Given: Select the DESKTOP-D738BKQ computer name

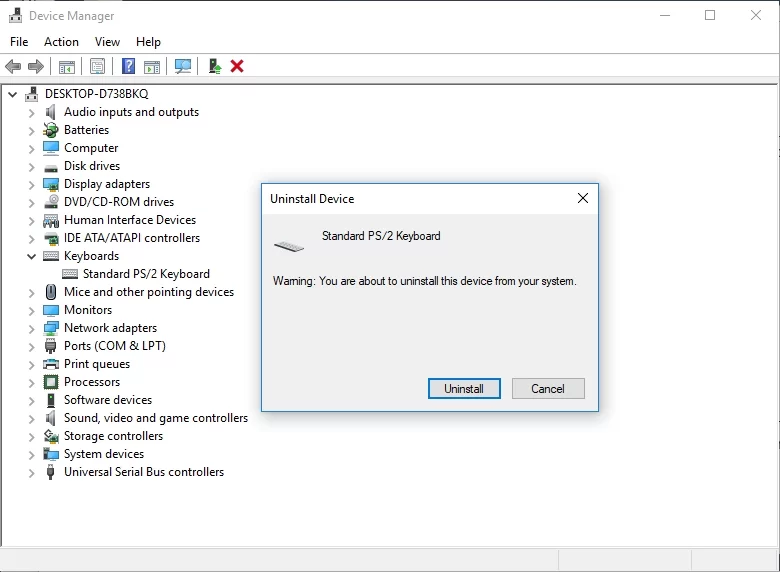Looking at the screenshot, I should [97, 94].
